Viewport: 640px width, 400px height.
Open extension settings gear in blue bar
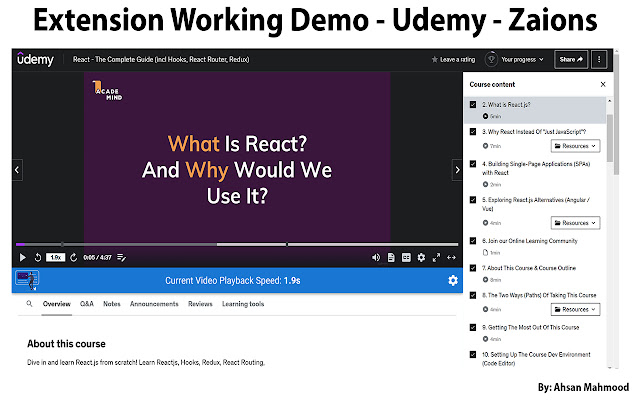tap(453, 280)
